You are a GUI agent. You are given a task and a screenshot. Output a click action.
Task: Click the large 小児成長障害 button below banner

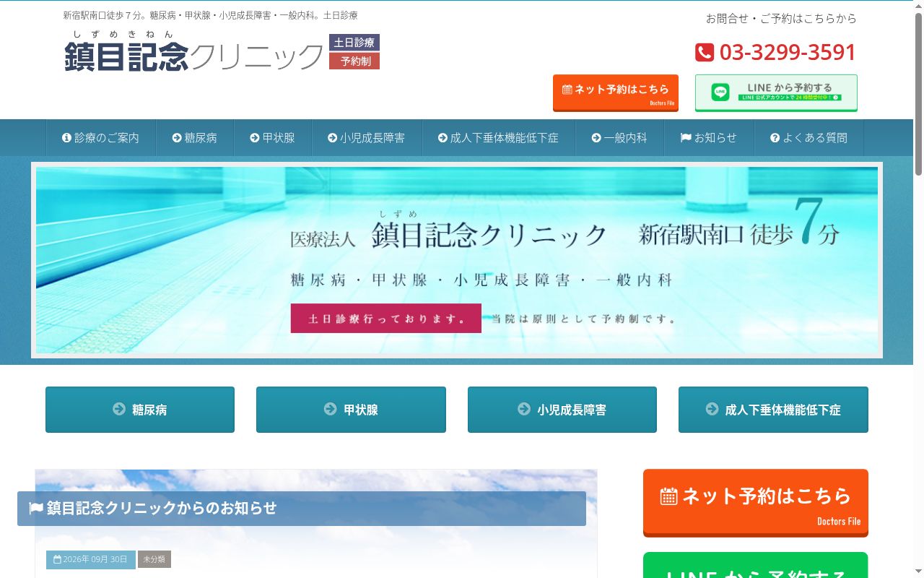562,410
